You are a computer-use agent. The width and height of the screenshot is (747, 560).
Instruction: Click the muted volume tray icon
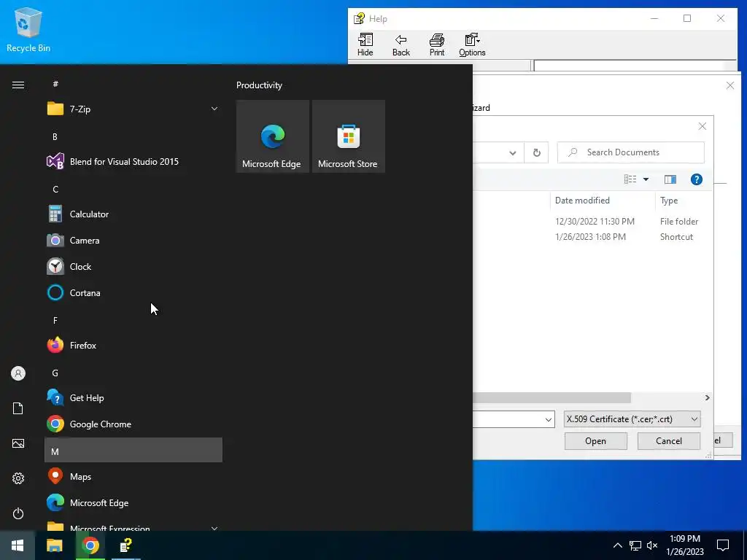point(652,545)
